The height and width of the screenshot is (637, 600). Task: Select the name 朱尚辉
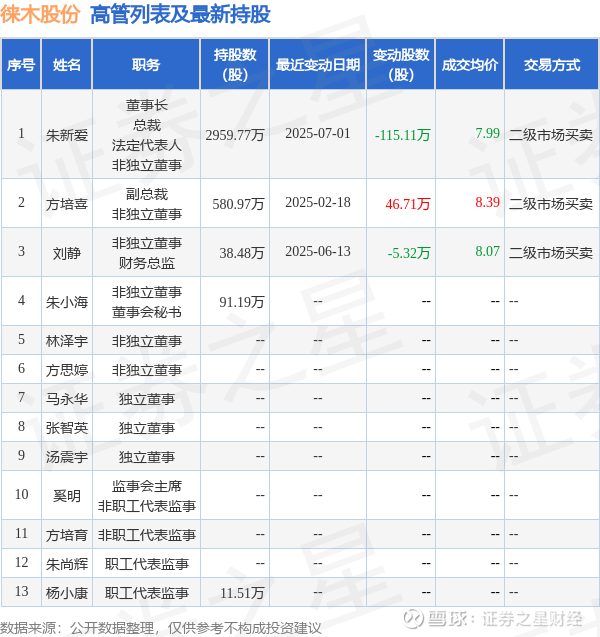pyautogui.click(x=67, y=564)
